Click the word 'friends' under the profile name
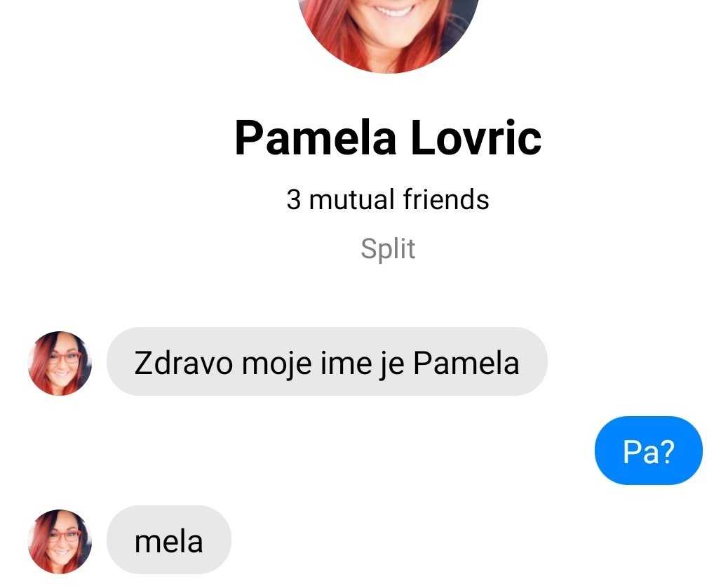Image resolution: width=728 pixels, height=586 pixels. pyautogui.click(x=446, y=199)
